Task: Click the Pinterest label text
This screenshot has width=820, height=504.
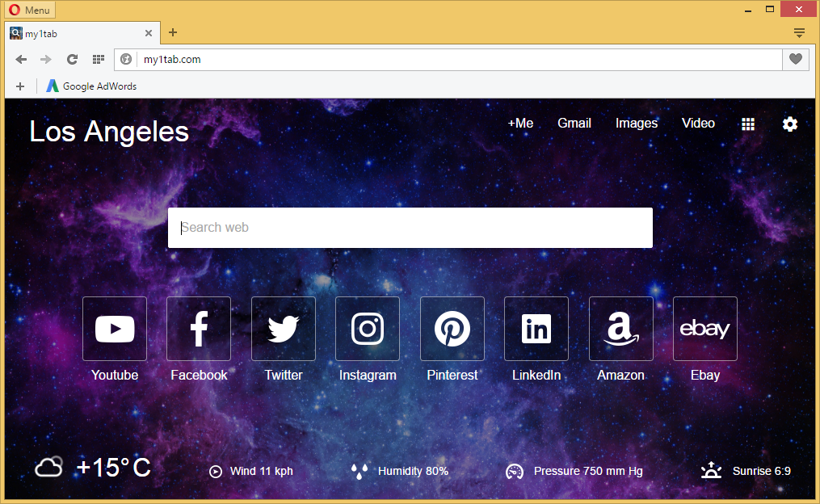Action: pos(452,376)
